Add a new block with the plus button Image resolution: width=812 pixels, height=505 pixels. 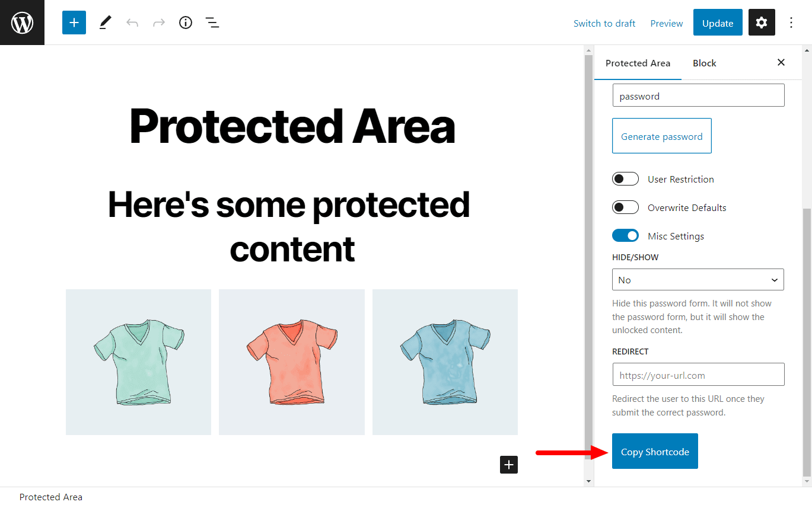pos(508,465)
